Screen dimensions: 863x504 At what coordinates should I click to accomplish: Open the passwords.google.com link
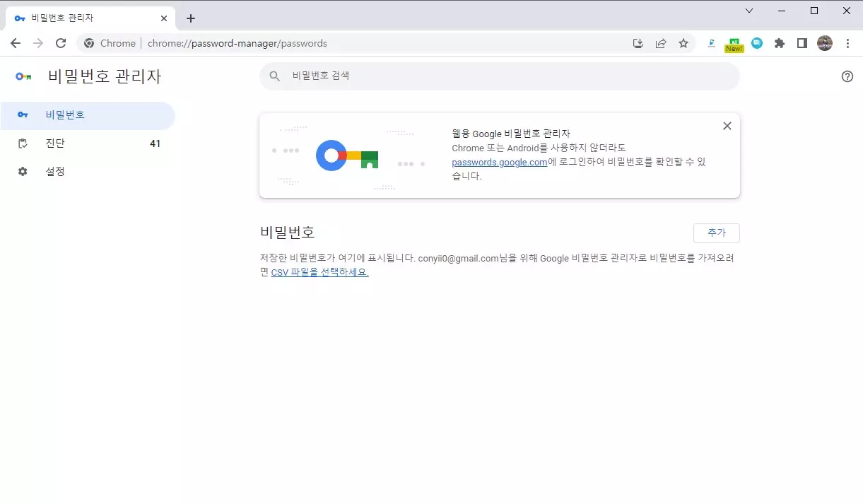point(500,162)
